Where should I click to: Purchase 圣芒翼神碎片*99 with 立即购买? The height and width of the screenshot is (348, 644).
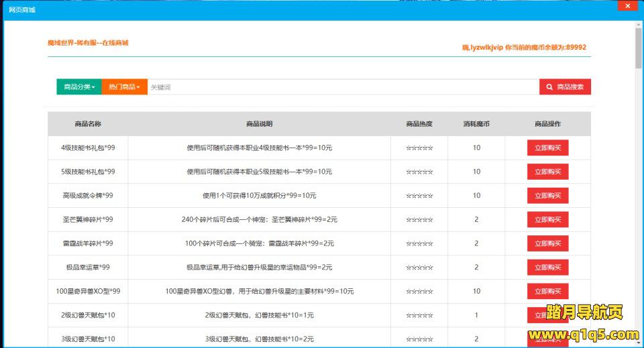point(547,219)
